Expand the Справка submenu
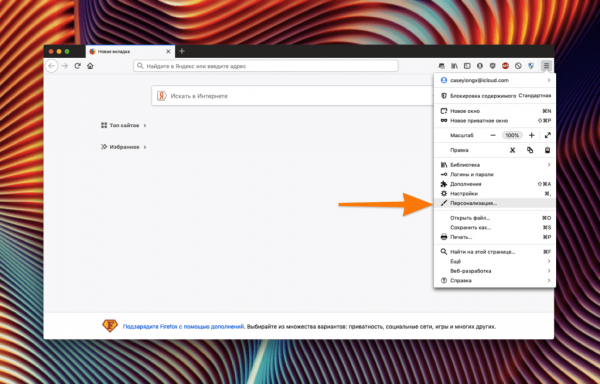Screen dimensions: 600x384 495,280
